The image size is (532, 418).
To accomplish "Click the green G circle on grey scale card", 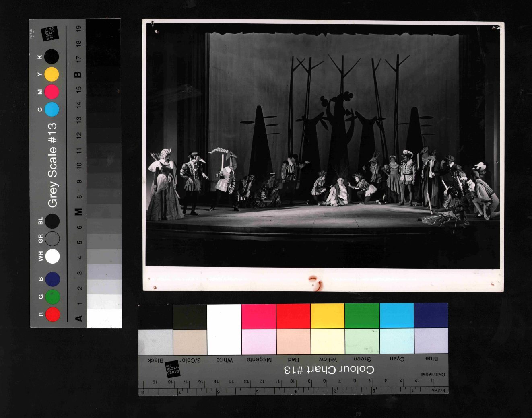I will [53, 297].
